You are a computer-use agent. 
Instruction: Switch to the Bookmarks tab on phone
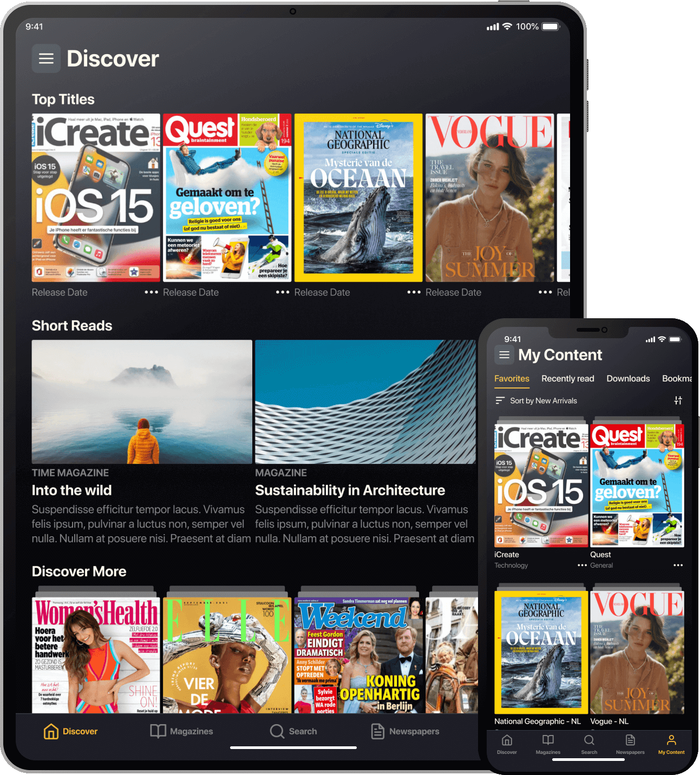coord(677,379)
